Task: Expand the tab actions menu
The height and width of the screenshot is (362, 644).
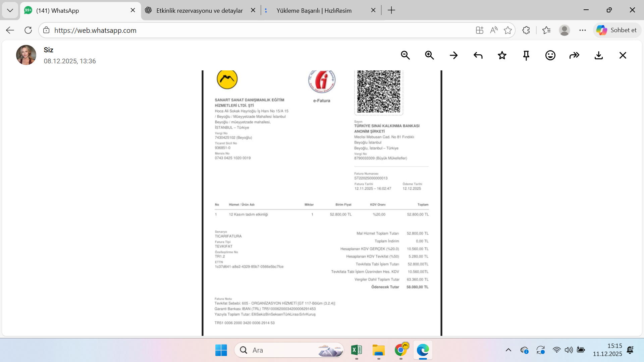Action: pyautogui.click(x=10, y=10)
